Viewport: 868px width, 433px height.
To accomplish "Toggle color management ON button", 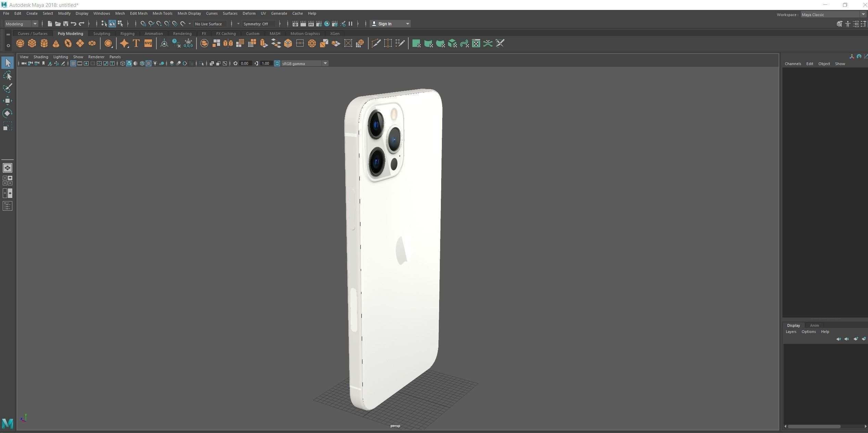I will (277, 63).
